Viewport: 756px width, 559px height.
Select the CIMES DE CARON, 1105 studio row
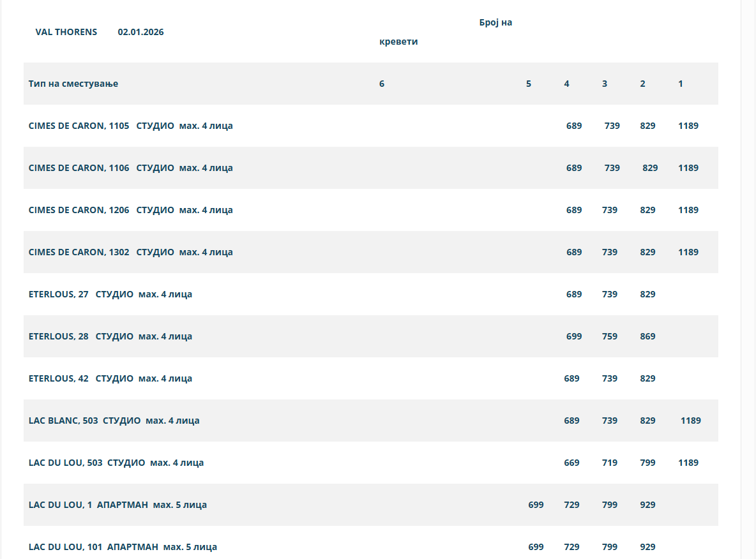pyautogui.click(x=130, y=126)
